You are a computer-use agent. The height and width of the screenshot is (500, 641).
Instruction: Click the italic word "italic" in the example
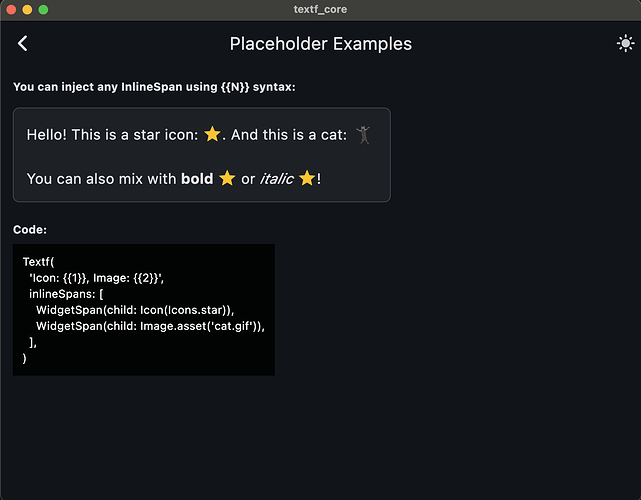(276, 179)
